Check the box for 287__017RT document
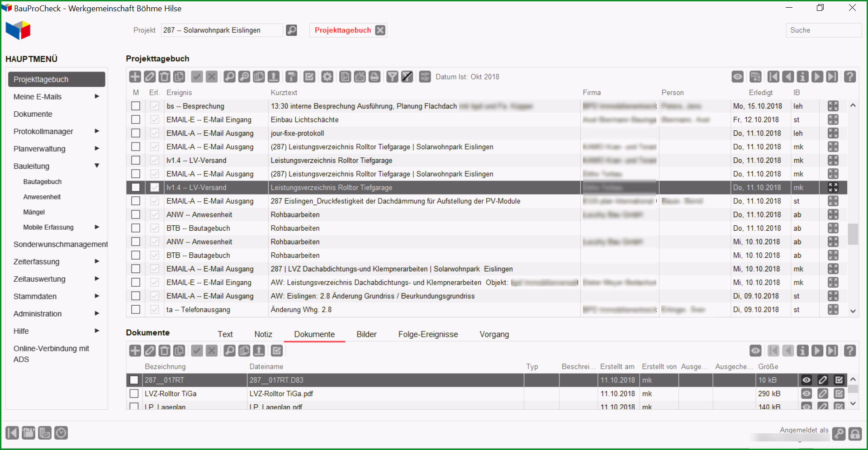868x450 pixels. [x=134, y=380]
